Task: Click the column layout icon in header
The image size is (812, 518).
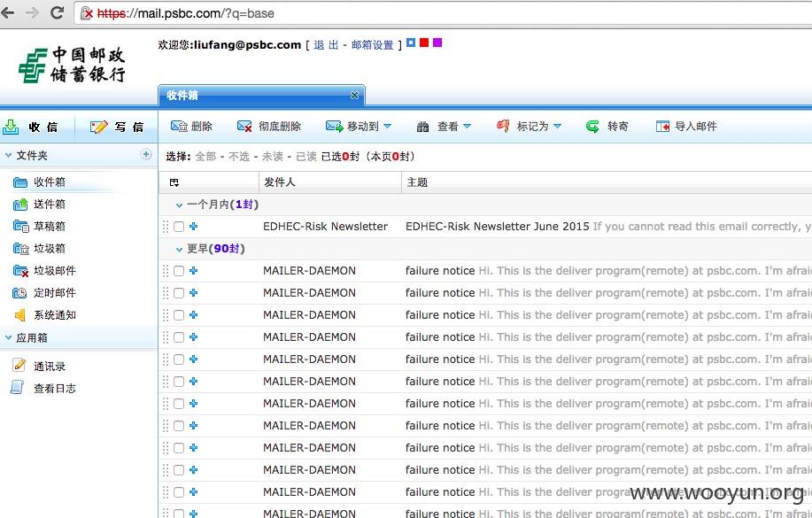Action: pos(174,182)
